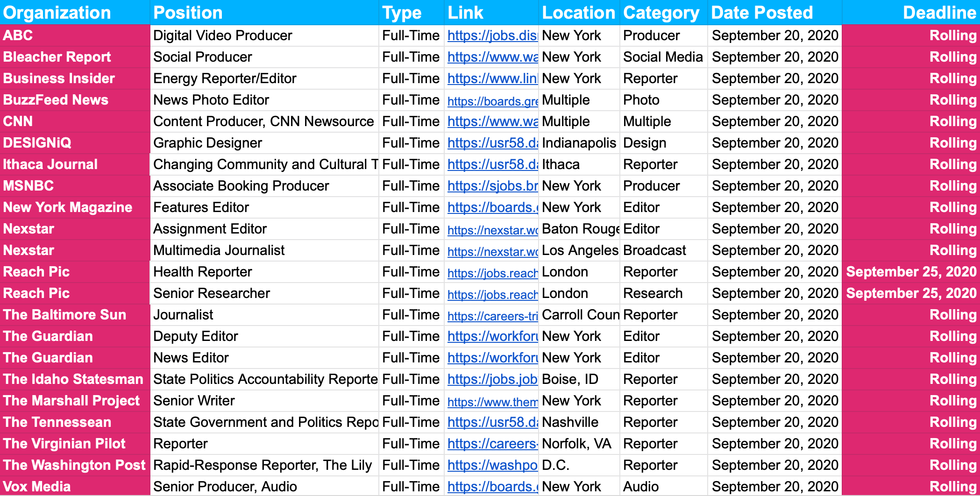980x496 pixels.
Task: Select the Baton Rouge location cell
Action: tap(579, 229)
